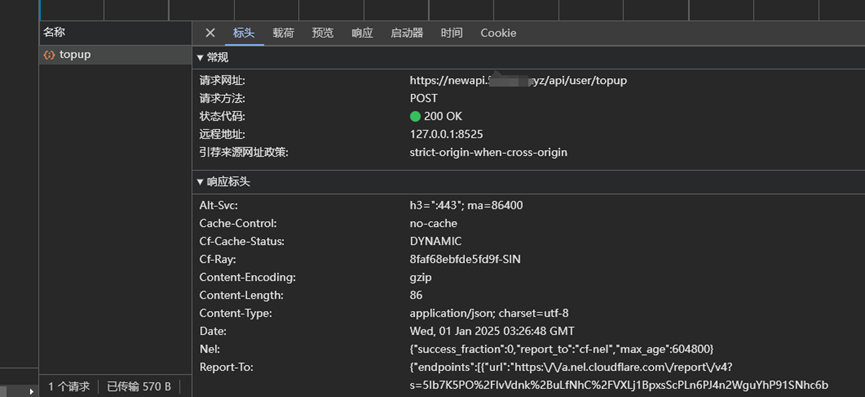Screen dimensions: 865x397
Task: Click the h3=":443"; ma=86400 value
Action: tap(466, 206)
